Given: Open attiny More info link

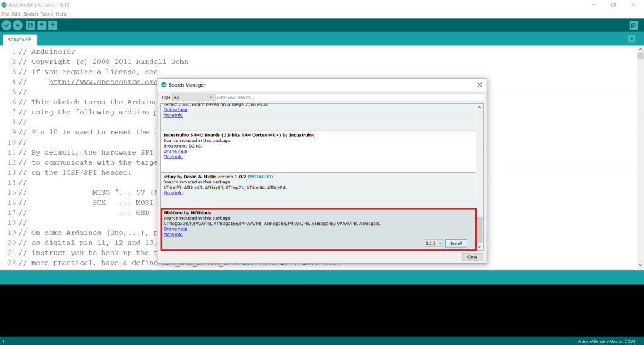Looking at the screenshot, I should click(x=173, y=193).
